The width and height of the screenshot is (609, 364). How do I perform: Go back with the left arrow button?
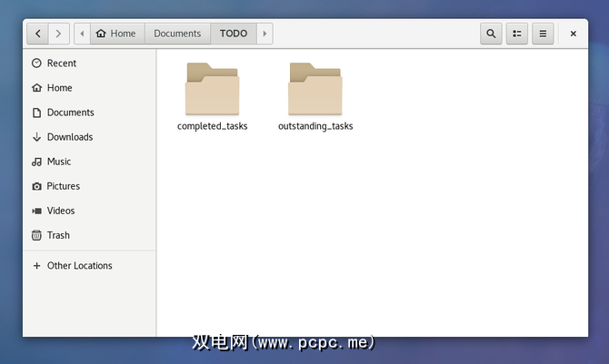tap(37, 34)
